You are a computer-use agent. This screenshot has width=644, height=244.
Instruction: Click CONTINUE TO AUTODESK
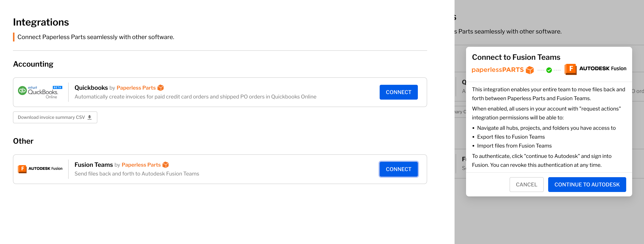pyautogui.click(x=587, y=185)
